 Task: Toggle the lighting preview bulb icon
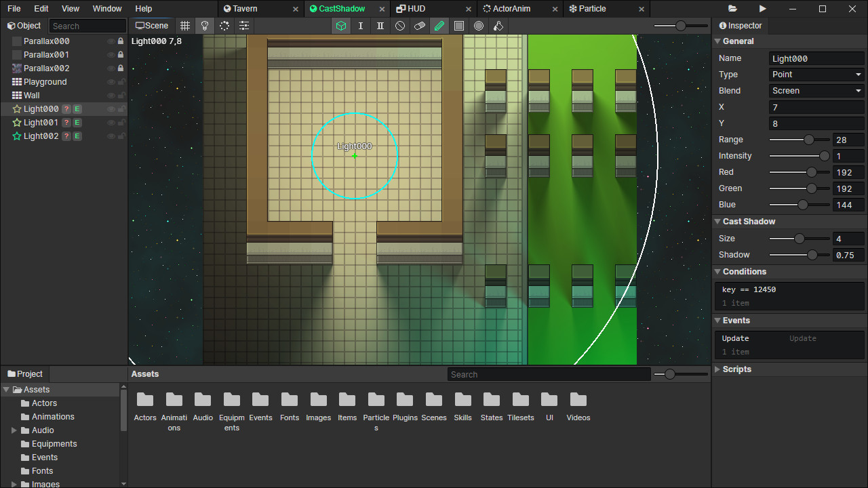click(x=205, y=25)
